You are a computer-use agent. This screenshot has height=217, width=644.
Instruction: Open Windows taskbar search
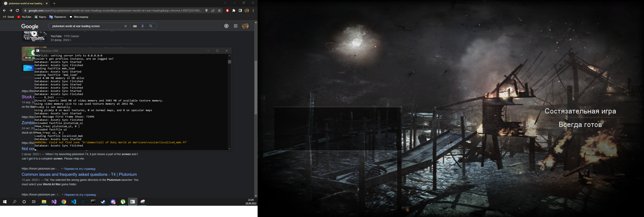pyautogui.click(x=14, y=202)
